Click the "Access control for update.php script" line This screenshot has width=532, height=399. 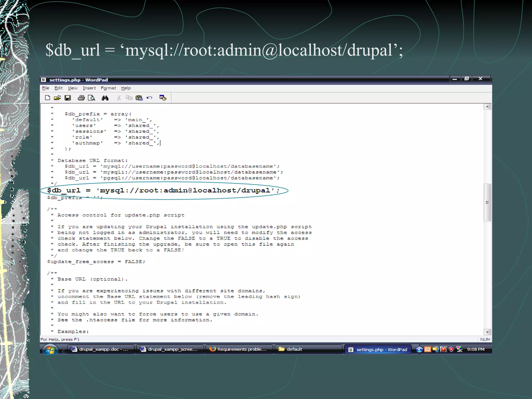(x=121, y=215)
